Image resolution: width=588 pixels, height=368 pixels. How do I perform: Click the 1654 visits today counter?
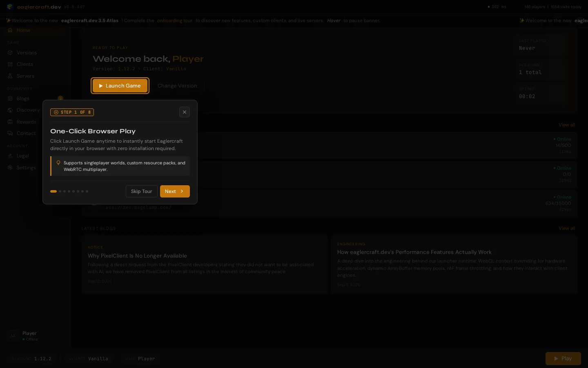coord(566,7)
